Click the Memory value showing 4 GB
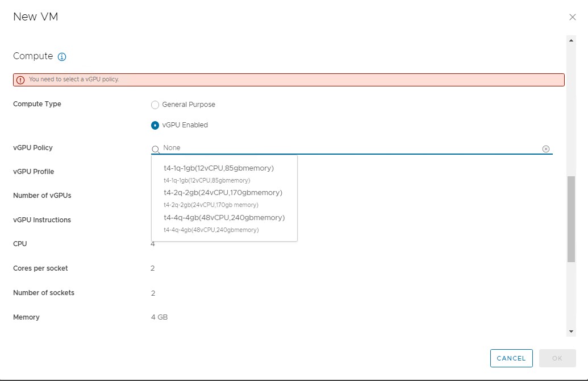The image size is (588, 381). pyautogui.click(x=159, y=317)
